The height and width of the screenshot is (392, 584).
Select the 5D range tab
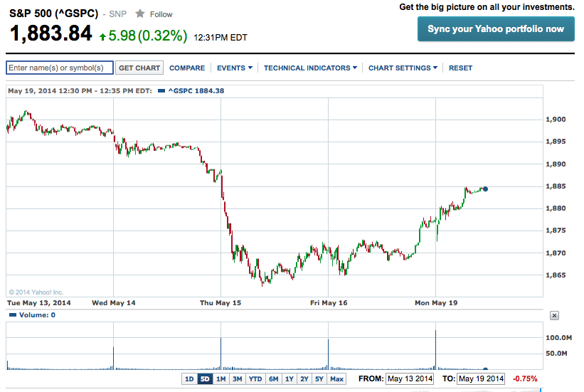click(204, 379)
